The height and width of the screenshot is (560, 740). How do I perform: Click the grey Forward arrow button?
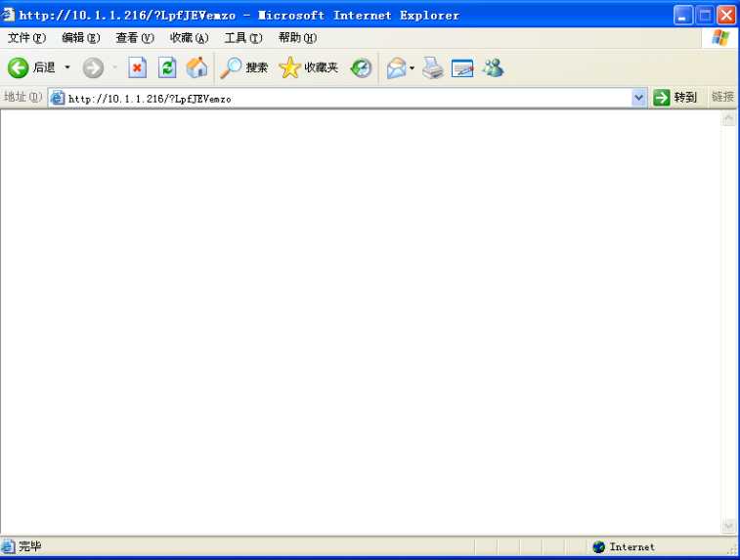click(93, 68)
